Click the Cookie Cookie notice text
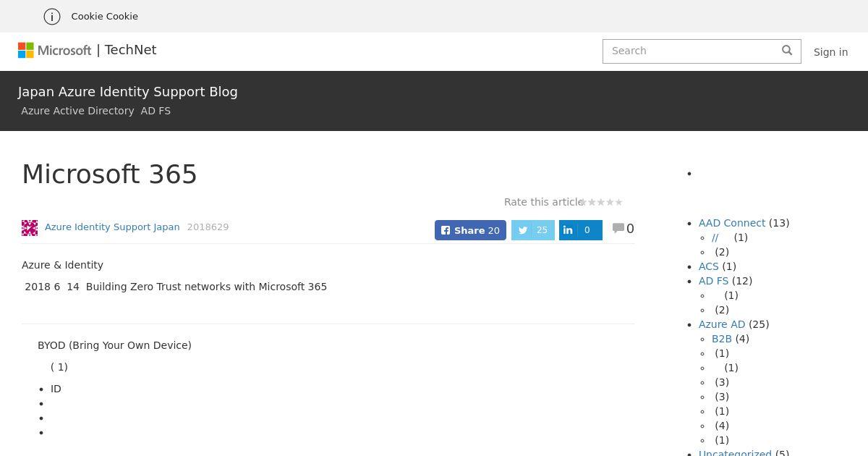 tap(104, 16)
